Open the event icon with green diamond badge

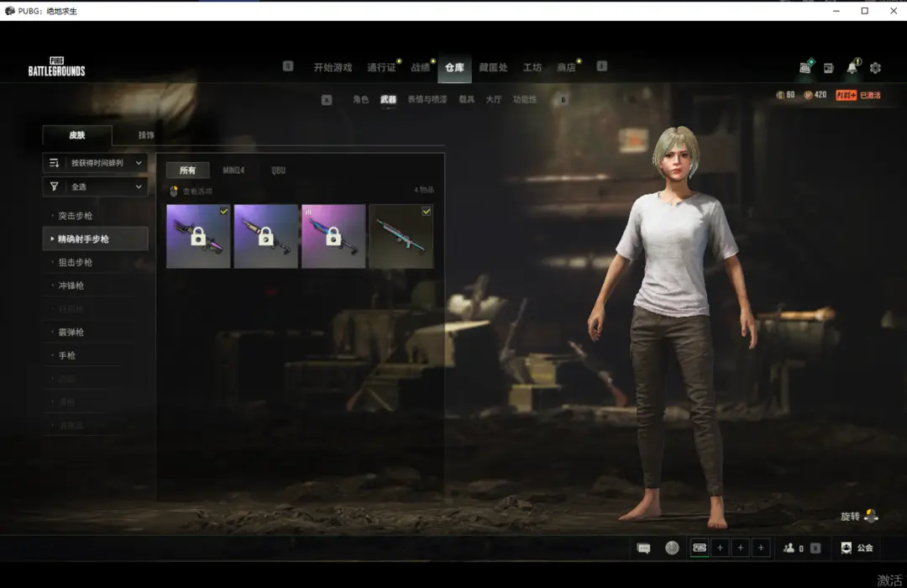805,67
